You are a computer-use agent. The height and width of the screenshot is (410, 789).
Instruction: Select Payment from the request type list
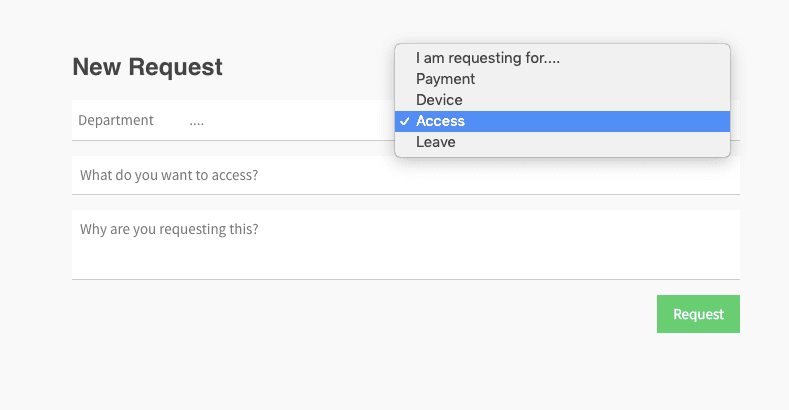(446, 79)
